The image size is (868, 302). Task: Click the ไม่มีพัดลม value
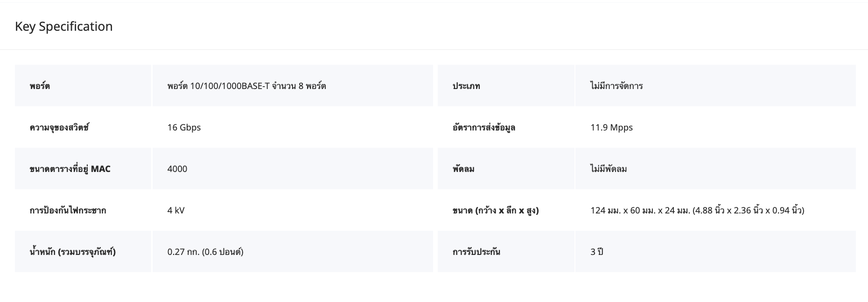[x=609, y=169]
